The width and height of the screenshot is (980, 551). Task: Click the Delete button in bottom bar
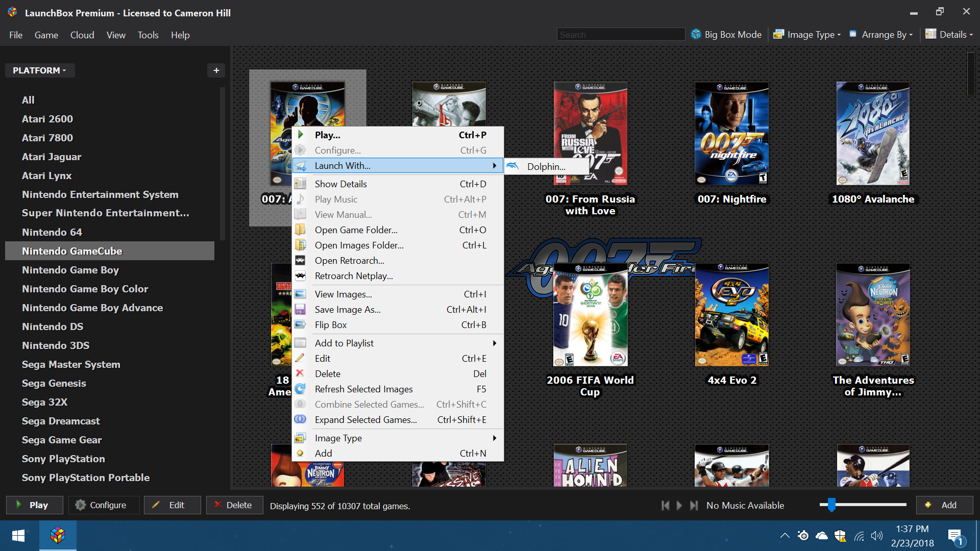pos(235,505)
